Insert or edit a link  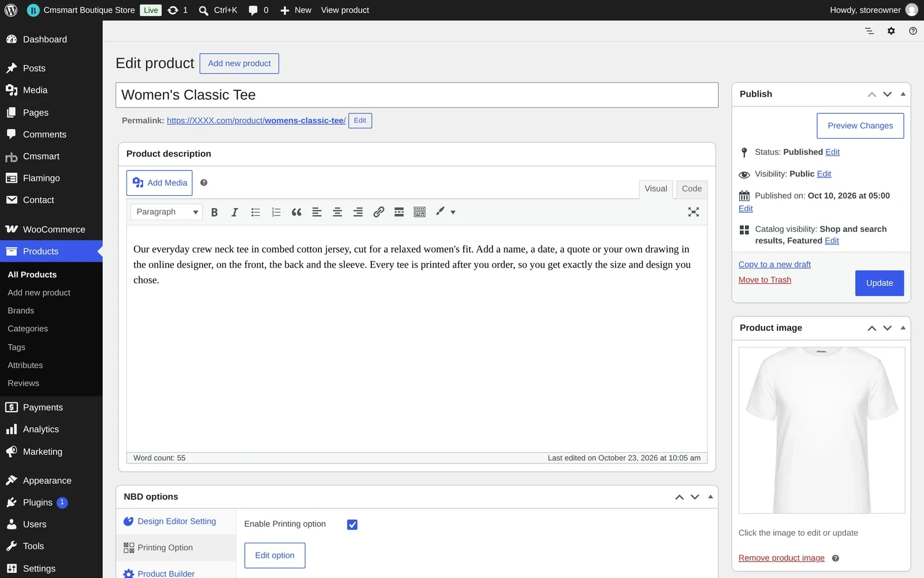click(379, 212)
